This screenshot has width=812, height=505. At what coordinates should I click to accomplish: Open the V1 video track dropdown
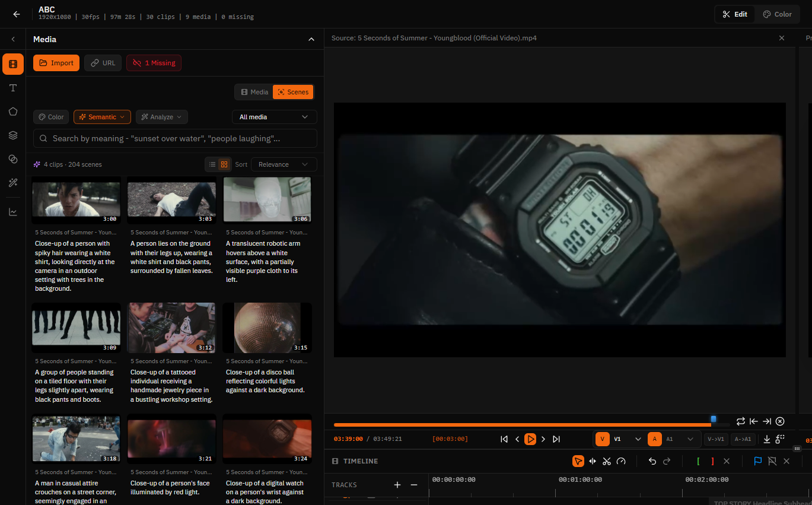(x=627, y=439)
